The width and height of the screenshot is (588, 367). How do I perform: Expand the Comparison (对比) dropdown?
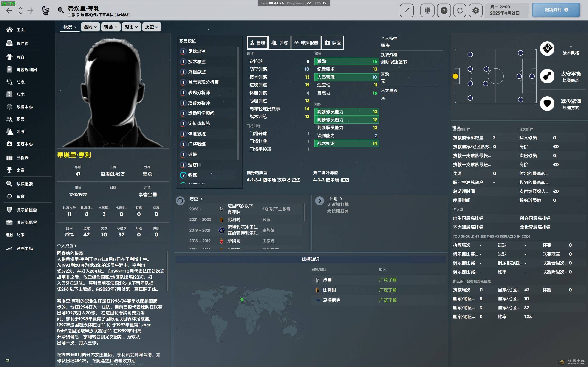click(x=131, y=27)
